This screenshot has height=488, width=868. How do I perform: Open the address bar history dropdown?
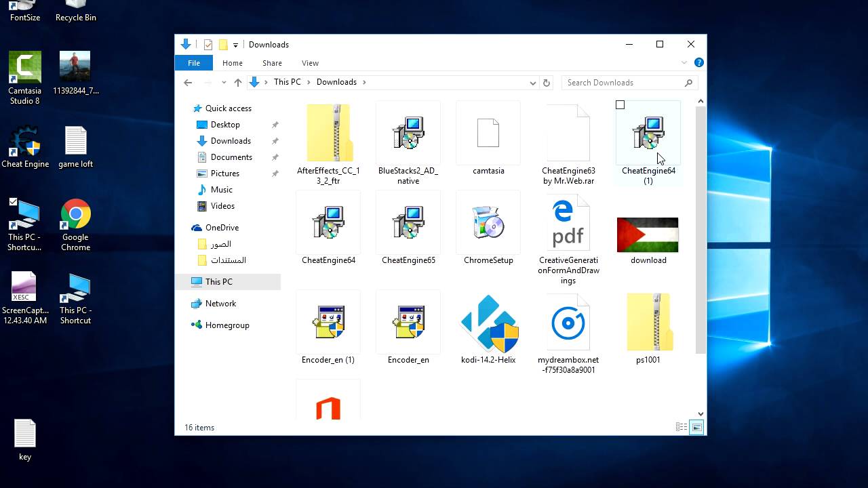point(532,83)
